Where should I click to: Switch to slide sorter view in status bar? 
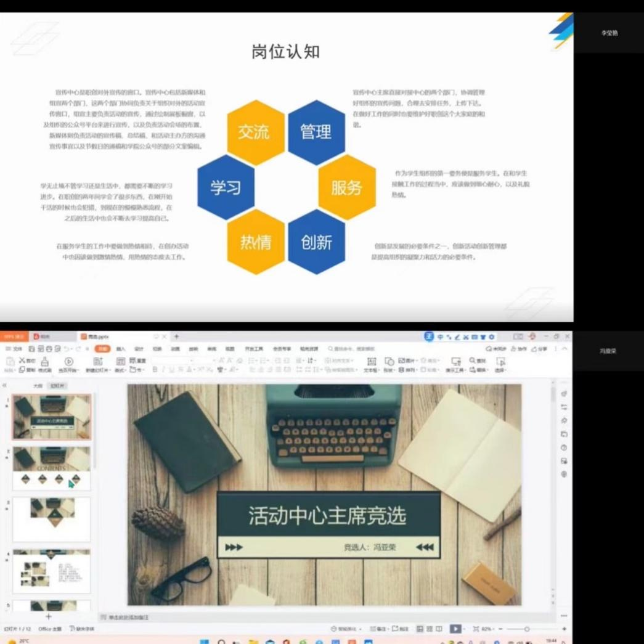(x=429, y=629)
